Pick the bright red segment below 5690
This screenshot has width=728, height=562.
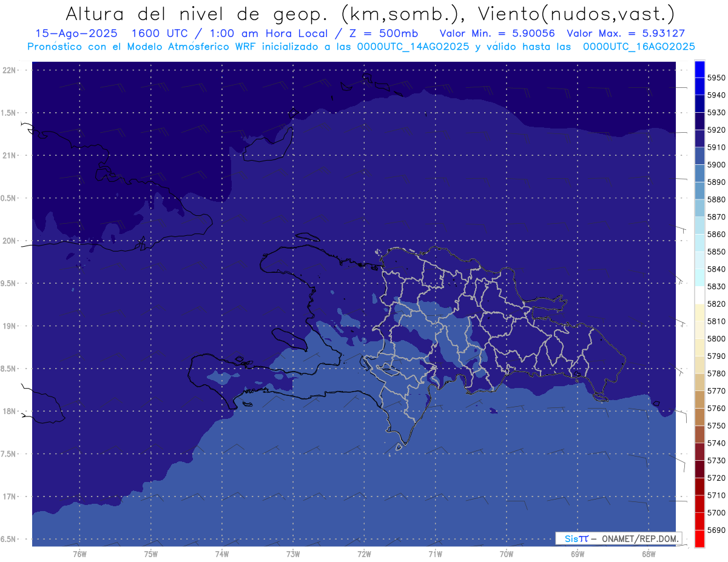[x=699, y=538]
